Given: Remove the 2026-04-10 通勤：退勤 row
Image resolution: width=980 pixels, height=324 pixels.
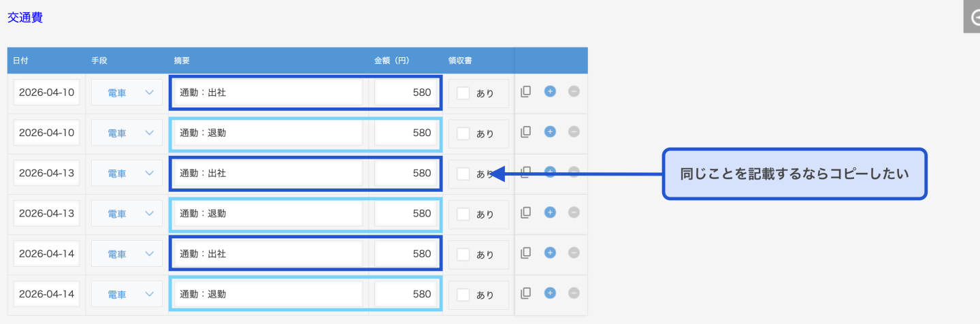Looking at the screenshot, I should click(574, 132).
